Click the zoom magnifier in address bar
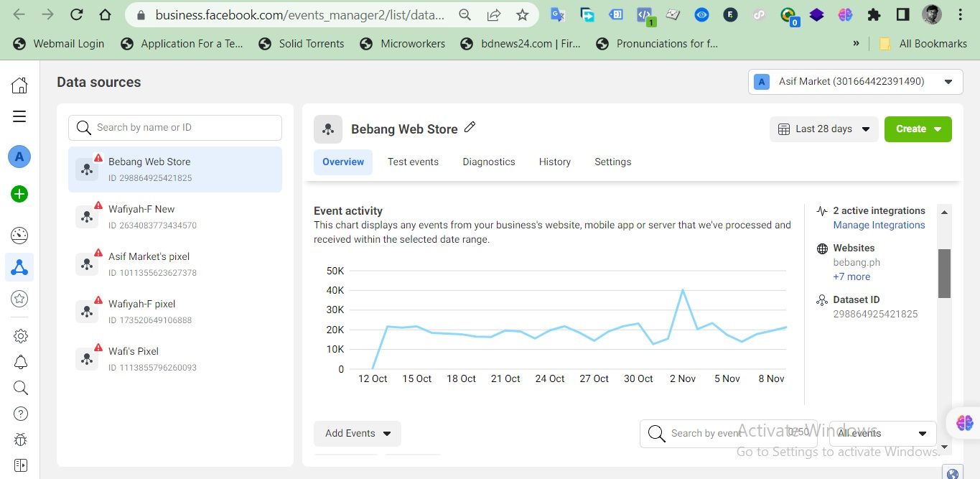 (x=465, y=14)
